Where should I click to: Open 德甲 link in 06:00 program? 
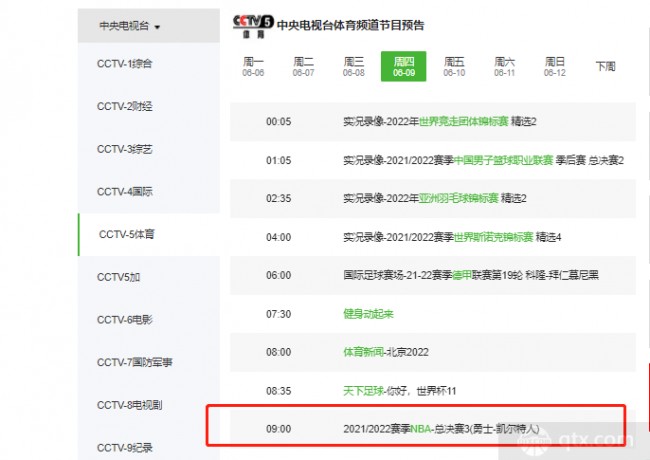click(461, 275)
